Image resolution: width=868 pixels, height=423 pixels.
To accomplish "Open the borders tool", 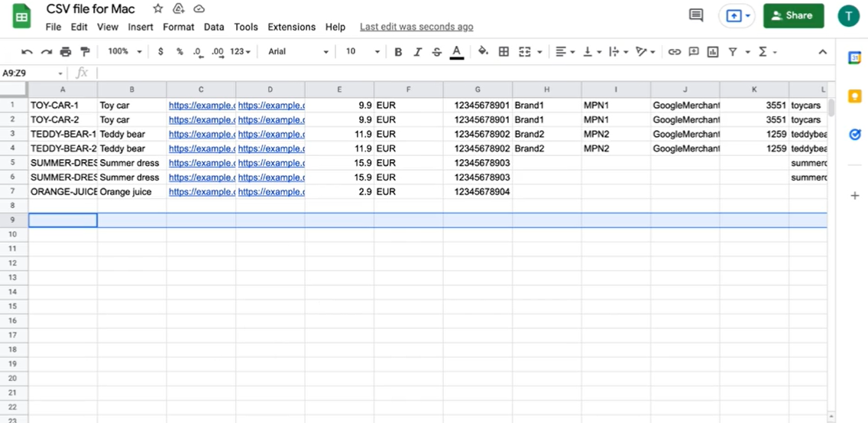I will point(504,52).
